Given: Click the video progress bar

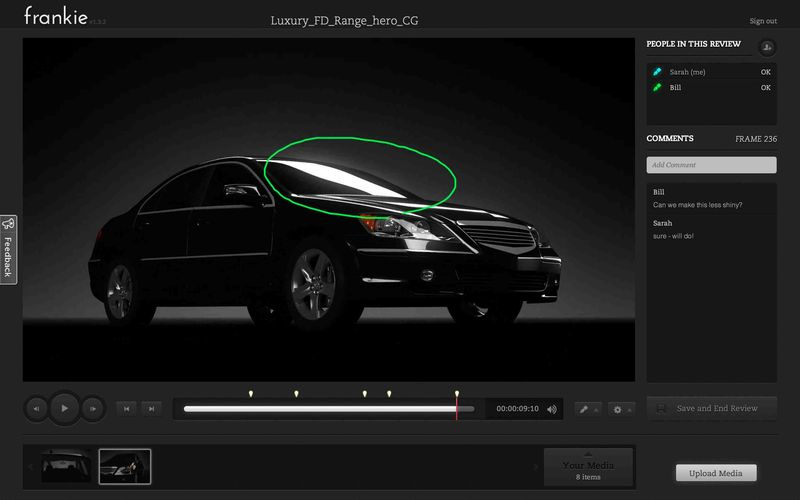Looking at the screenshot, I should [320, 409].
